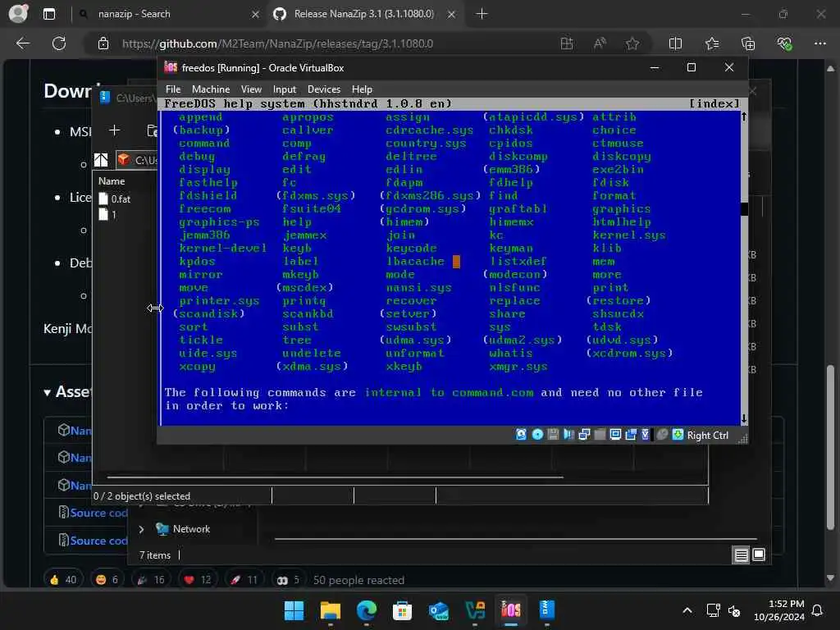Open the 'fdisk' help topic

[x=610, y=183]
